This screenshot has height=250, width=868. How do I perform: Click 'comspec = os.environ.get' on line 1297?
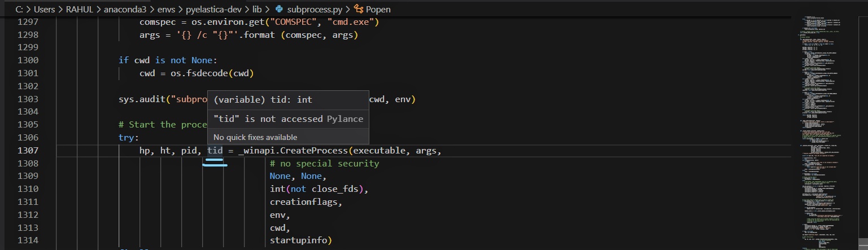(202, 22)
